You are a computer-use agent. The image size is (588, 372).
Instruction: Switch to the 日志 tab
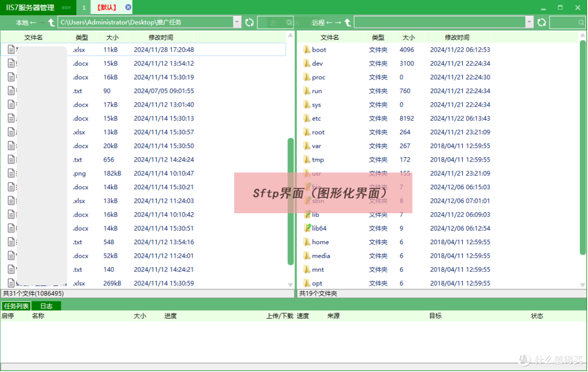pos(46,306)
